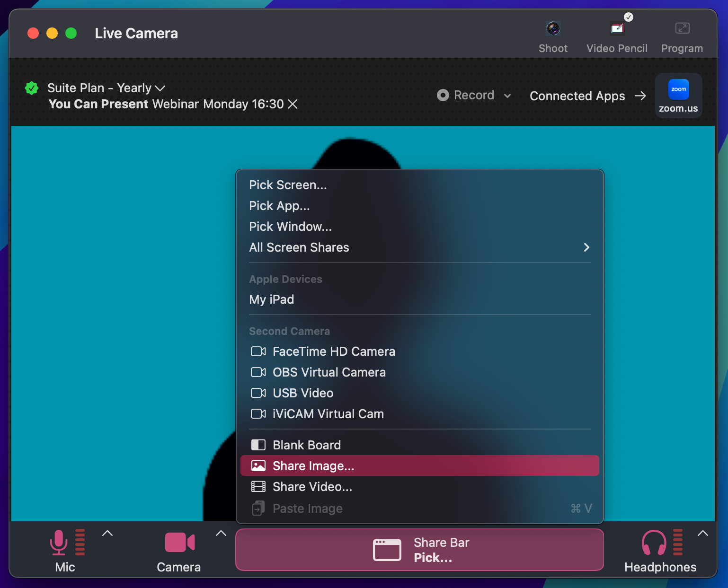Click the green full-screen window button
This screenshot has height=588, width=728.
click(x=71, y=33)
